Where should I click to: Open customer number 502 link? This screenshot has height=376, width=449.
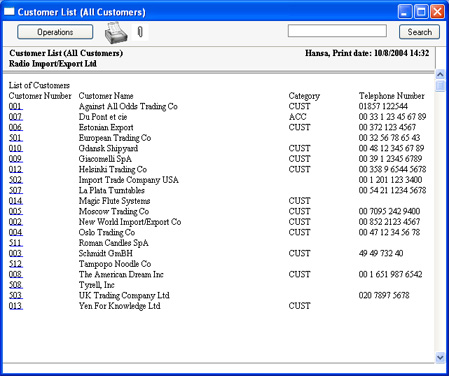click(16, 180)
